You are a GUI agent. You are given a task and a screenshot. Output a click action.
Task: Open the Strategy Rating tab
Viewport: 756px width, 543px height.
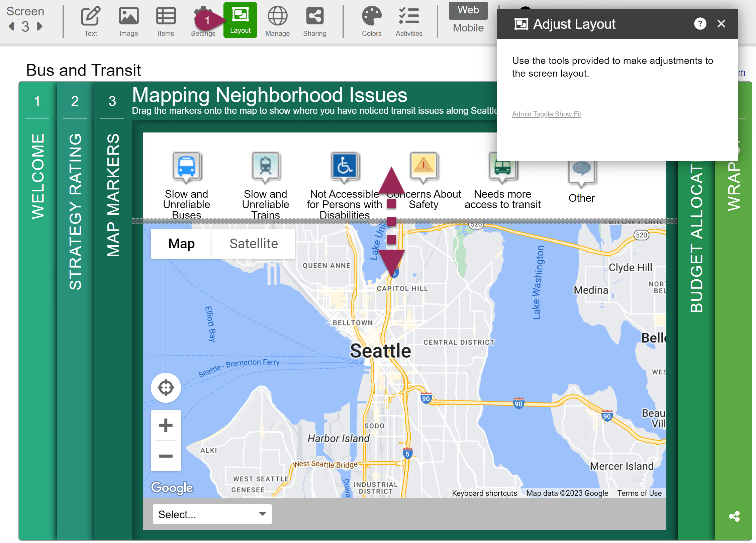pos(75,211)
